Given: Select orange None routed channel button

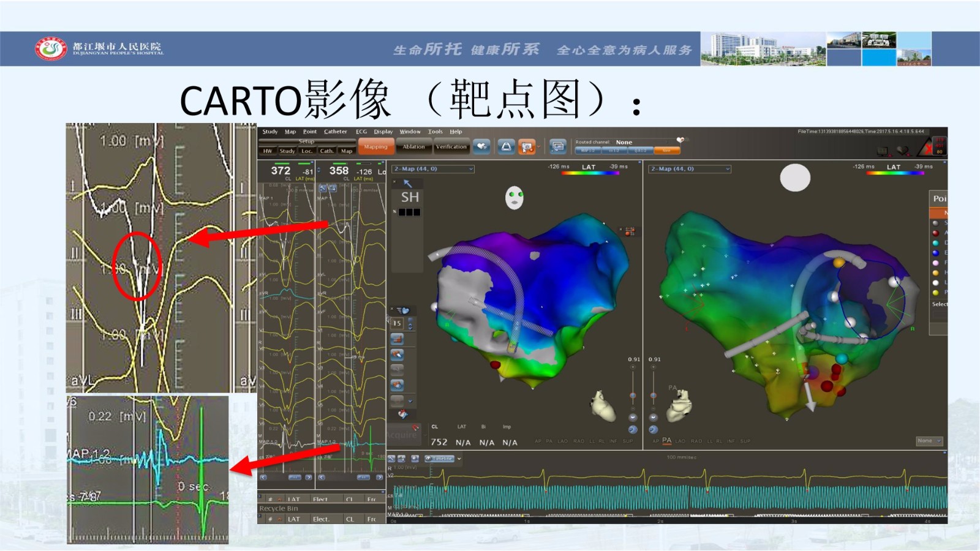Looking at the screenshot, I should (666, 151).
